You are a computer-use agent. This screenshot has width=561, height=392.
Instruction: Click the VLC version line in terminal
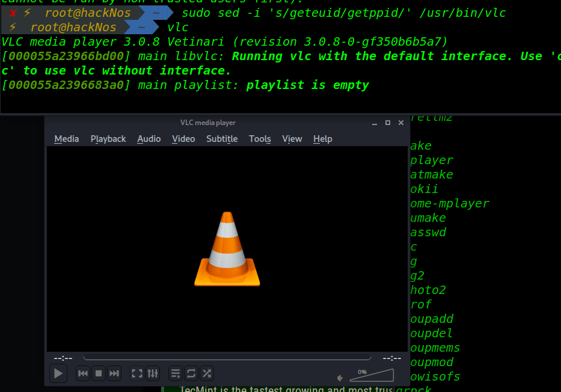pos(225,42)
